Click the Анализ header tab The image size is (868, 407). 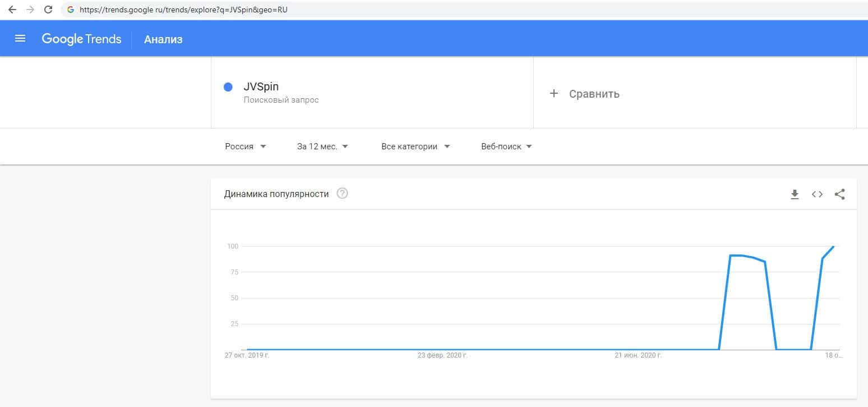pyautogui.click(x=163, y=39)
